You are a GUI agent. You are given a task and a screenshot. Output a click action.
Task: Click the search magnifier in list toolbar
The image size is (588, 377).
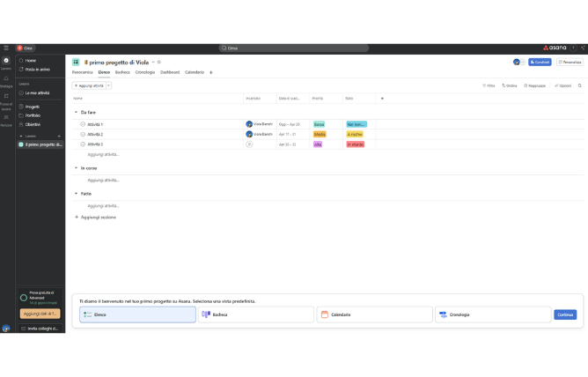point(580,85)
